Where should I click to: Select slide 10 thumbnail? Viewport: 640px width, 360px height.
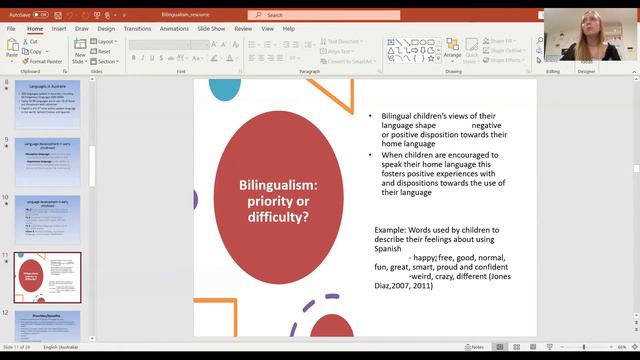pos(48,220)
